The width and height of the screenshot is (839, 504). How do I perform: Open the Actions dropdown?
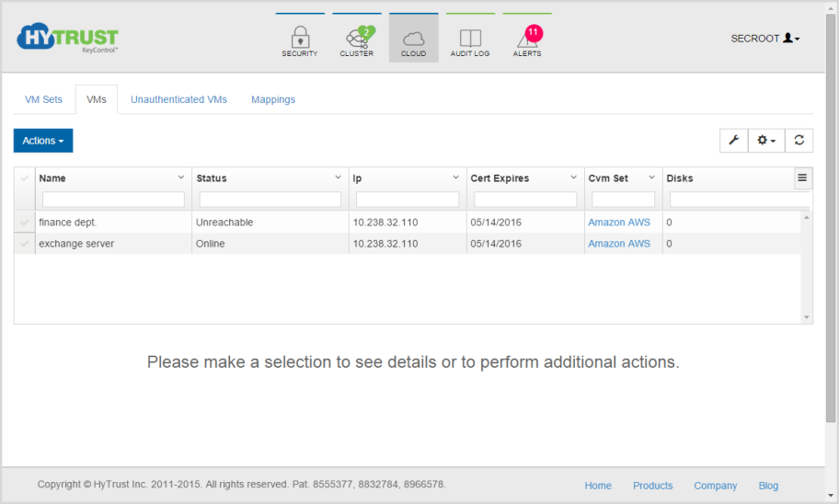point(43,141)
